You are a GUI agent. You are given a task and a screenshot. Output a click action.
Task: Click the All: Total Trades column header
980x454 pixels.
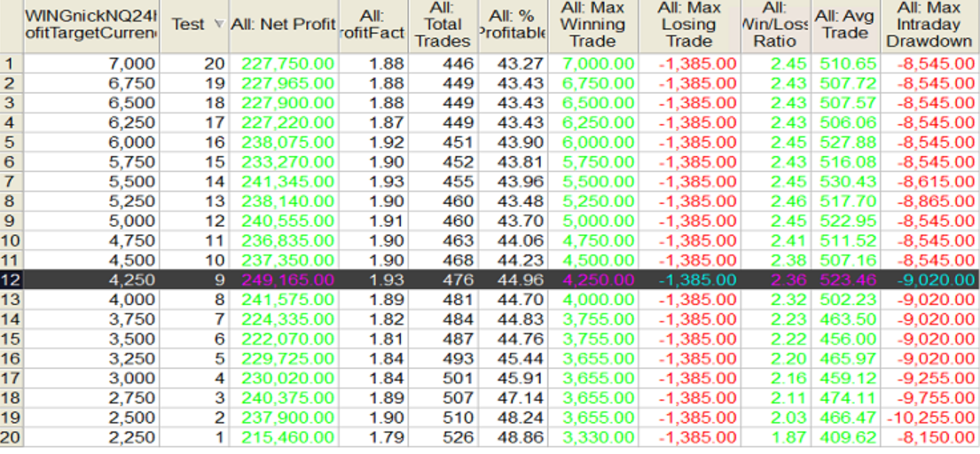pyautogui.click(x=442, y=26)
